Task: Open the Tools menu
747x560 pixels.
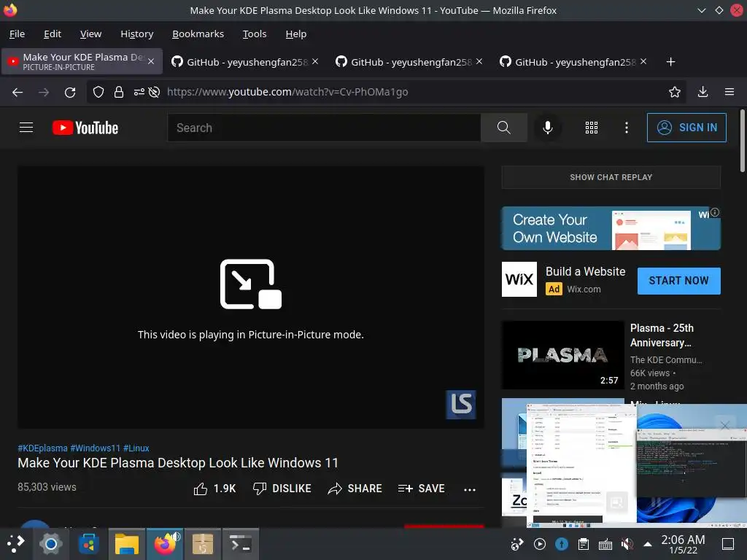Action: pos(255,34)
